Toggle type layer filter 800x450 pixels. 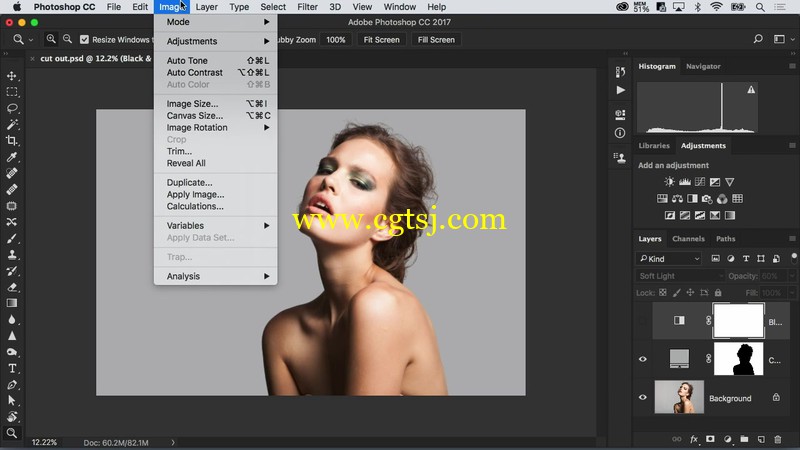click(746, 259)
